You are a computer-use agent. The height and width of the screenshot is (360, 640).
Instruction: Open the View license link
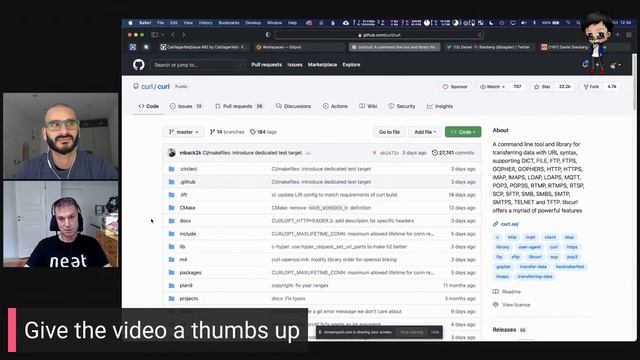pyautogui.click(x=516, y=305)
